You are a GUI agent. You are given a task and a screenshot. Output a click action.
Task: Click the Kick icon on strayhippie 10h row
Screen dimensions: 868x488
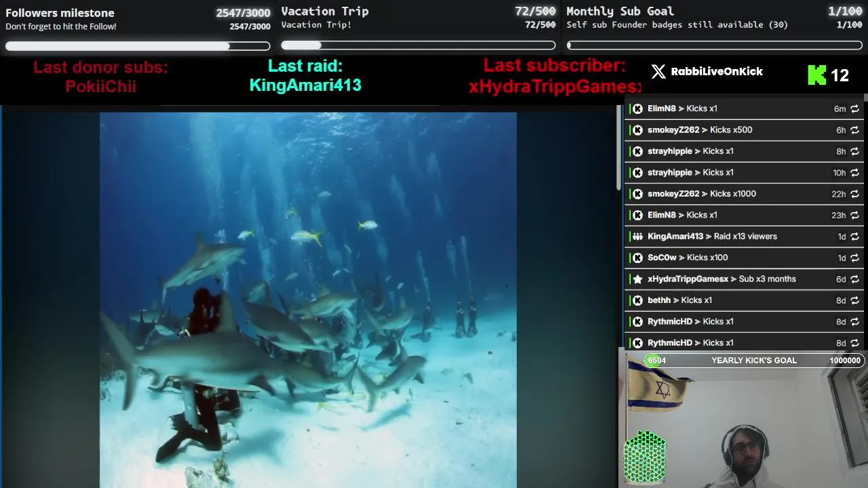pyautogui.click(x=637, y=172)
